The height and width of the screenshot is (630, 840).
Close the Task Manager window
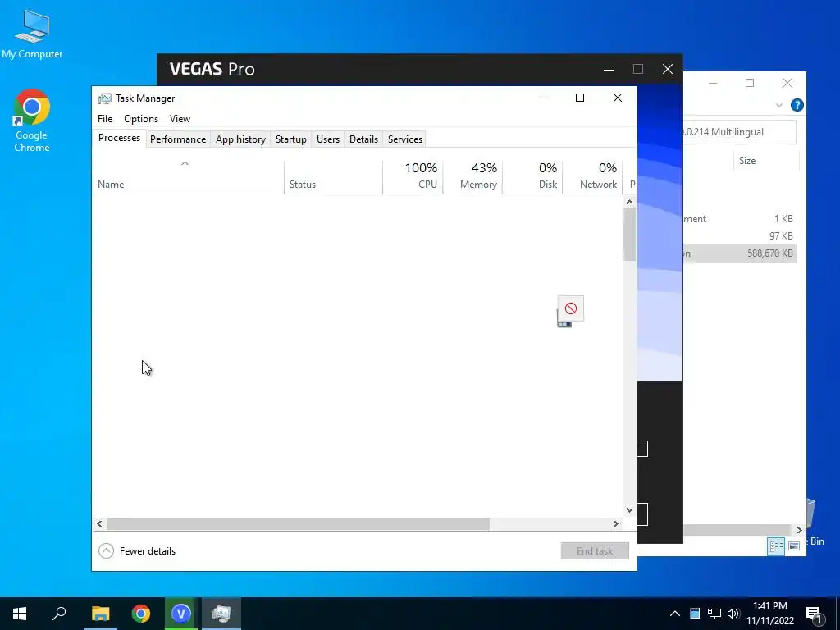(x=618, y=98)
